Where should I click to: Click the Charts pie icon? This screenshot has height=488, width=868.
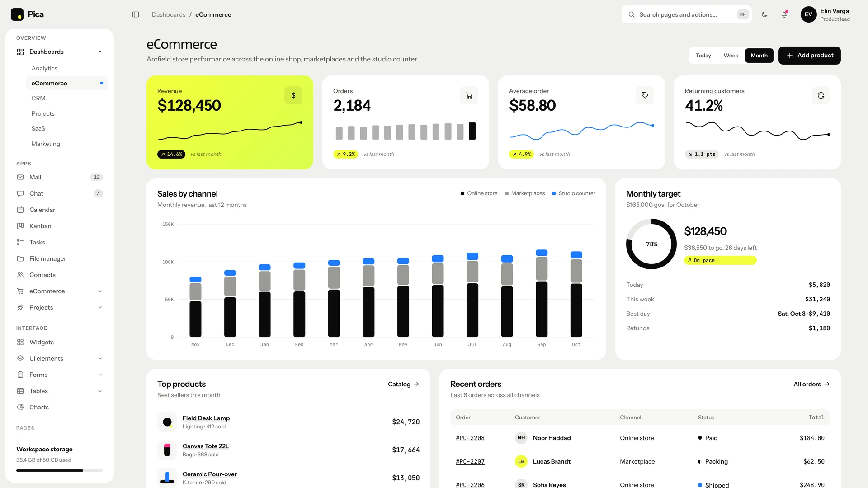click(x=20, y=407)
